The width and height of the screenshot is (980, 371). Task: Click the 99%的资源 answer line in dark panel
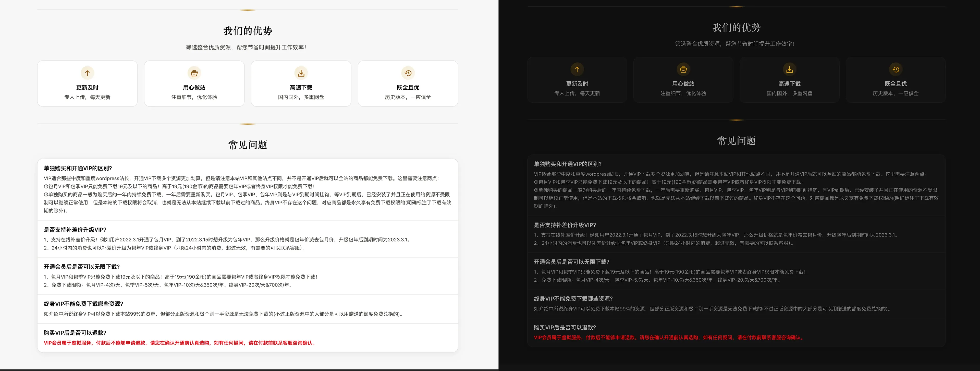(713, 309)
